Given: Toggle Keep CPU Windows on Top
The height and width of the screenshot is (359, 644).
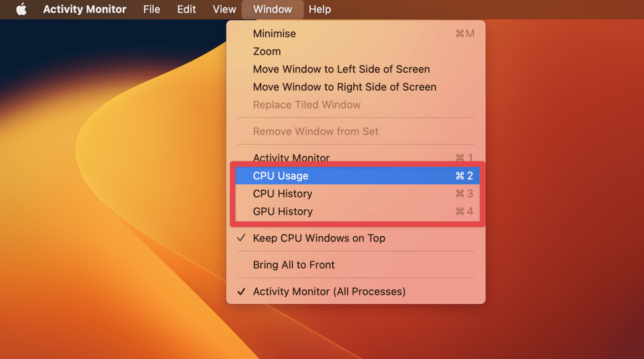Looking at the screenshot, I should point(319,238).
